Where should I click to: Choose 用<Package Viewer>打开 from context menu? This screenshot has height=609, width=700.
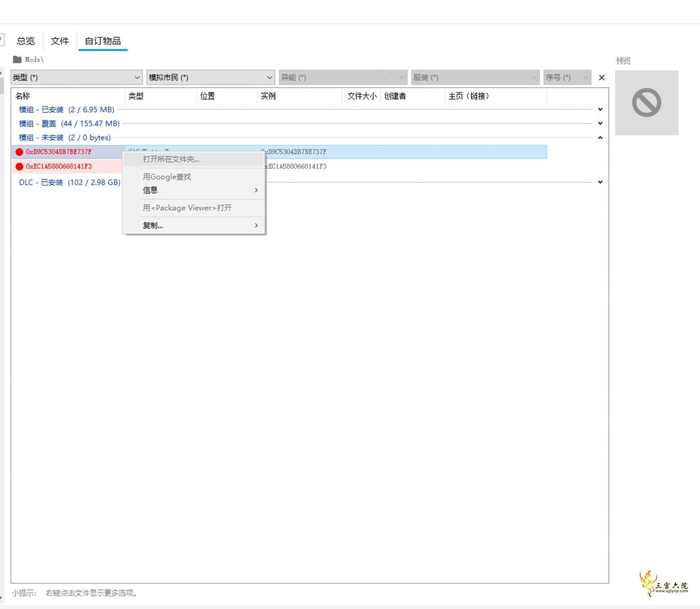click(194, 208)
